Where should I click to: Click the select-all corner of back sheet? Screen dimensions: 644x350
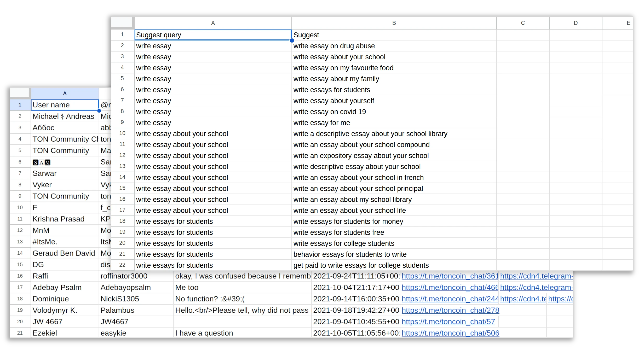click(20, 93)
